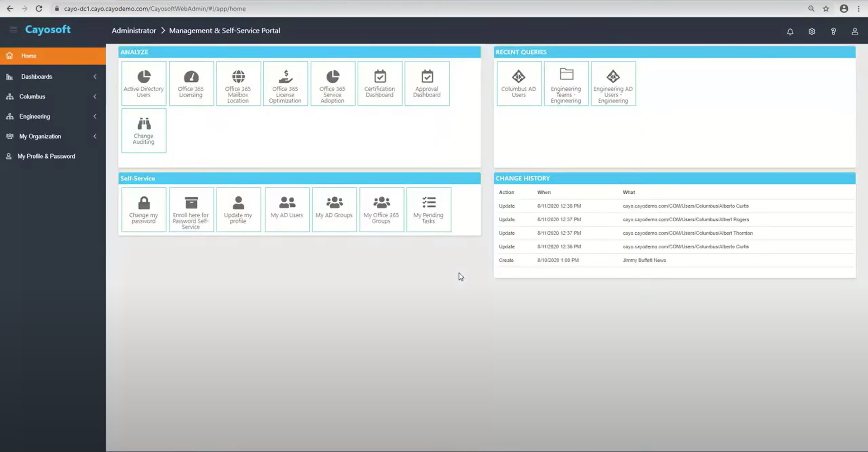Open Office 365 Licensing report
Screen dimensions: 868x452
[191, 84]
